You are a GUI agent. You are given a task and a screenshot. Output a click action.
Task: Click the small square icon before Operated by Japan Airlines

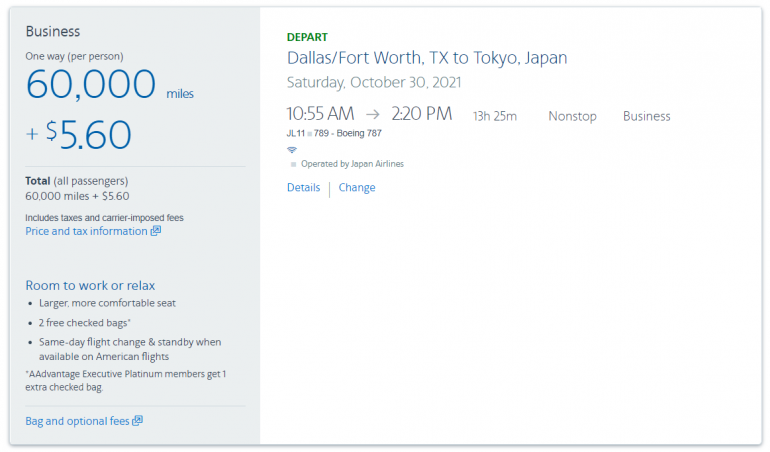(293, 164)
